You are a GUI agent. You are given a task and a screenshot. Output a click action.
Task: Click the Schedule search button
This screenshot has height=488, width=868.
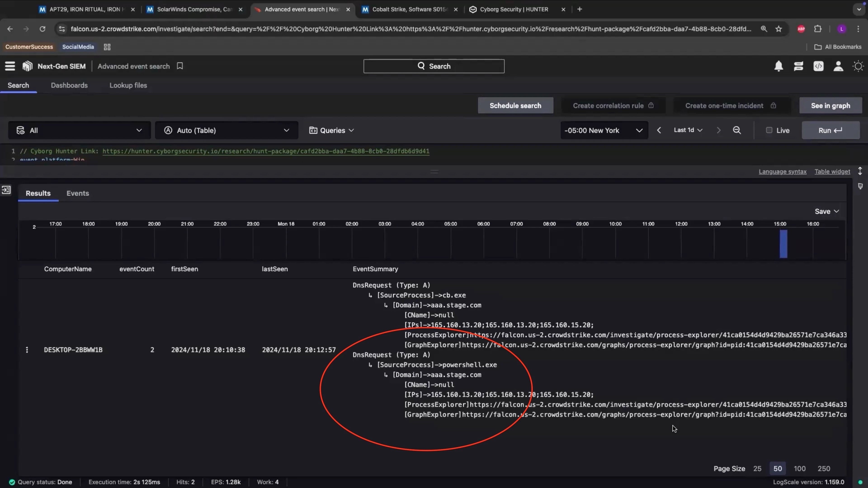(x=515, y=106)
